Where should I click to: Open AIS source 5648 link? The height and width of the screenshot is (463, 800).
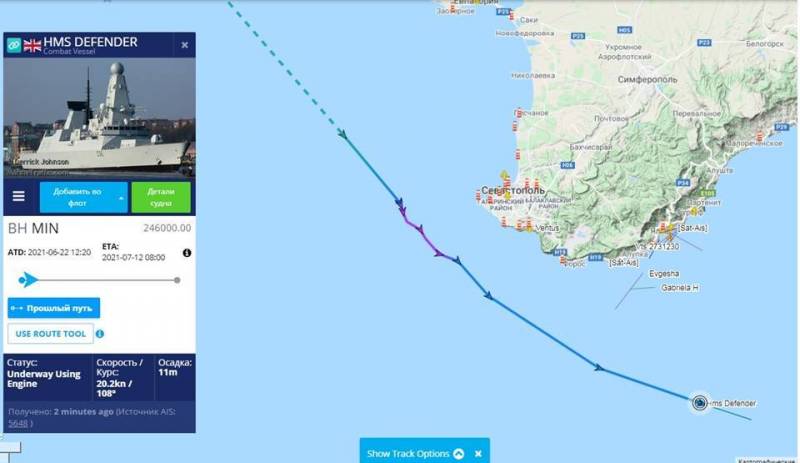click(x=18, y=423)
